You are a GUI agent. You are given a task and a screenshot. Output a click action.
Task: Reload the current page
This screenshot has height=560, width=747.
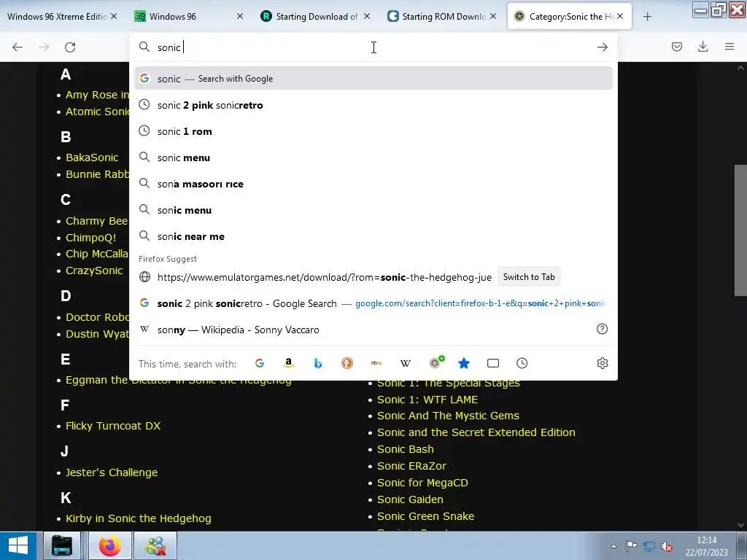(x=70, y=47)
